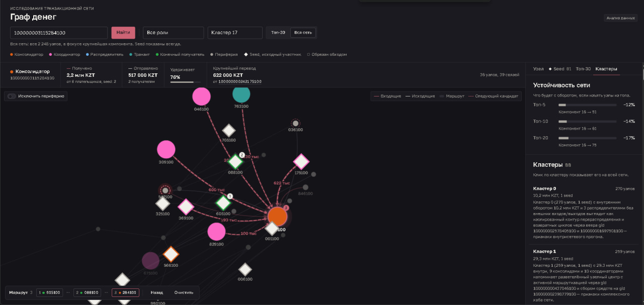
Task: Click the Обрезан обходом legend entry
Action: 327,54
